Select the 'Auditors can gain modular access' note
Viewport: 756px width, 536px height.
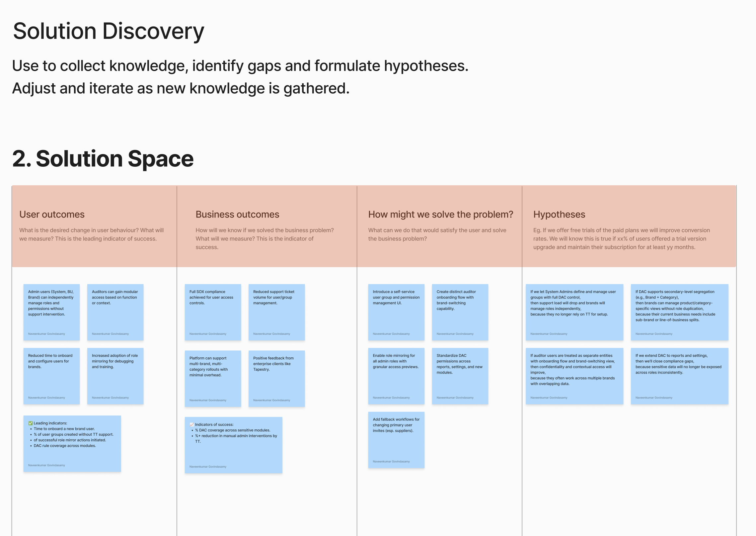coord(115,312)
